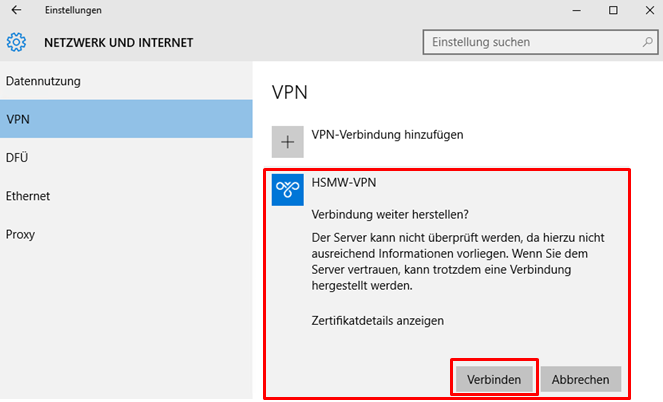
Task: Click the HSMW-VPN connection icon
Action: [288, 190]
